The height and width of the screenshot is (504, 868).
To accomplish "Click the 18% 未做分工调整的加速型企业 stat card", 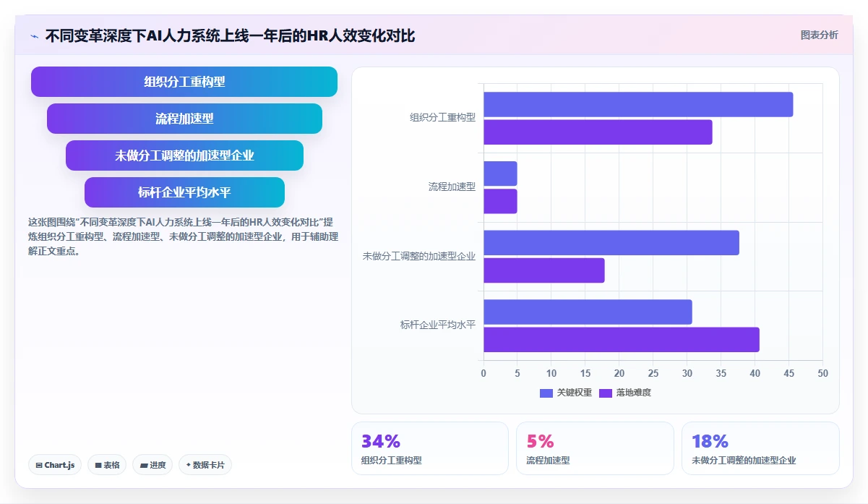I will (x=760, y=448).
